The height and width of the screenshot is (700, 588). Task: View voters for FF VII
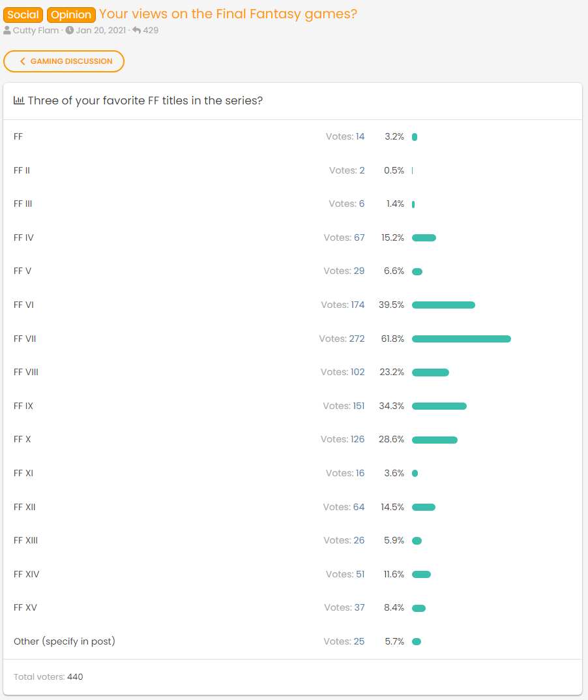tap(342, 339)
